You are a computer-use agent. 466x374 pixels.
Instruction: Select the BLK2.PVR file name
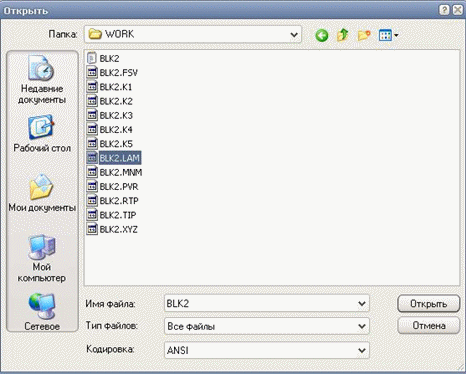click(119, 187)
